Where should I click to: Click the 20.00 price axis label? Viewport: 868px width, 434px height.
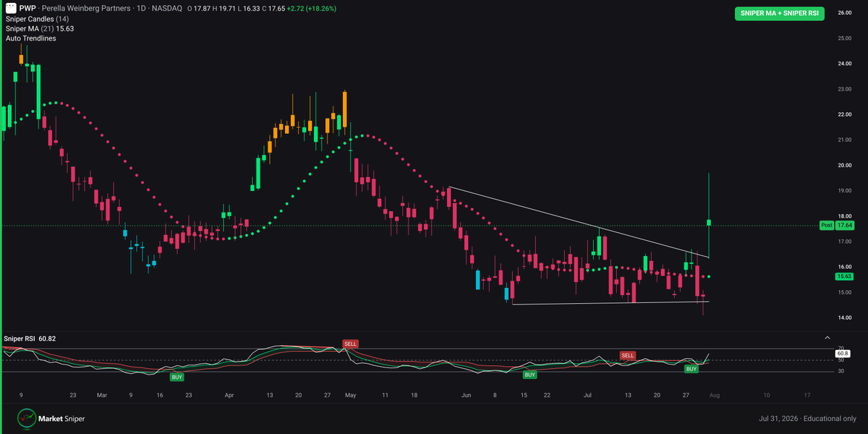pyautogui.click(x=844, y=165)
